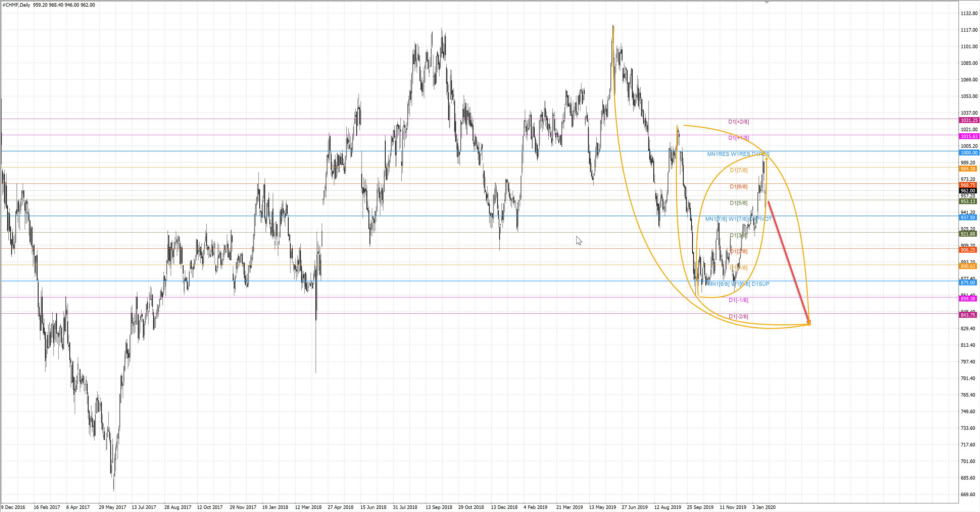Click the #CHMF,Daily symbol title
980x512 pixels.
point(16,5)
